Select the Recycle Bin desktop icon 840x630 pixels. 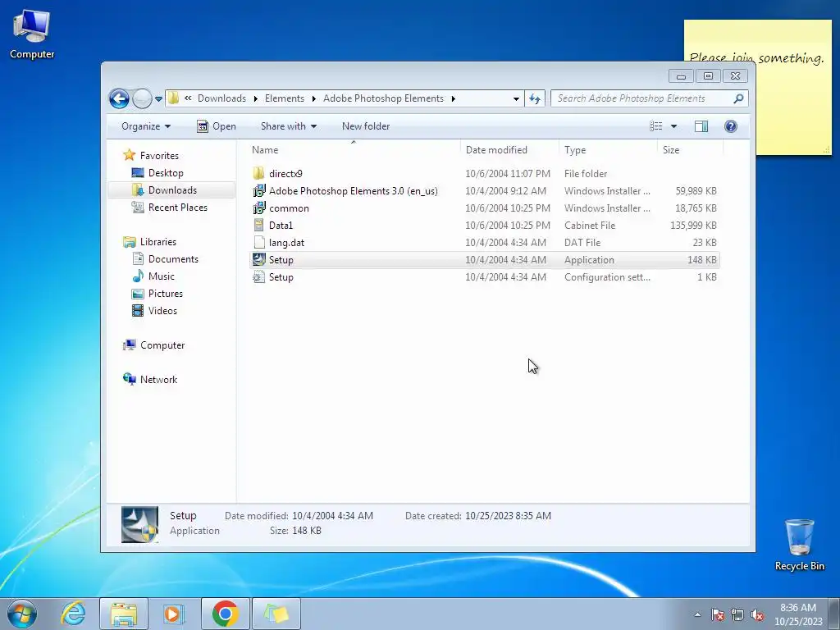[x=799, y=545]
